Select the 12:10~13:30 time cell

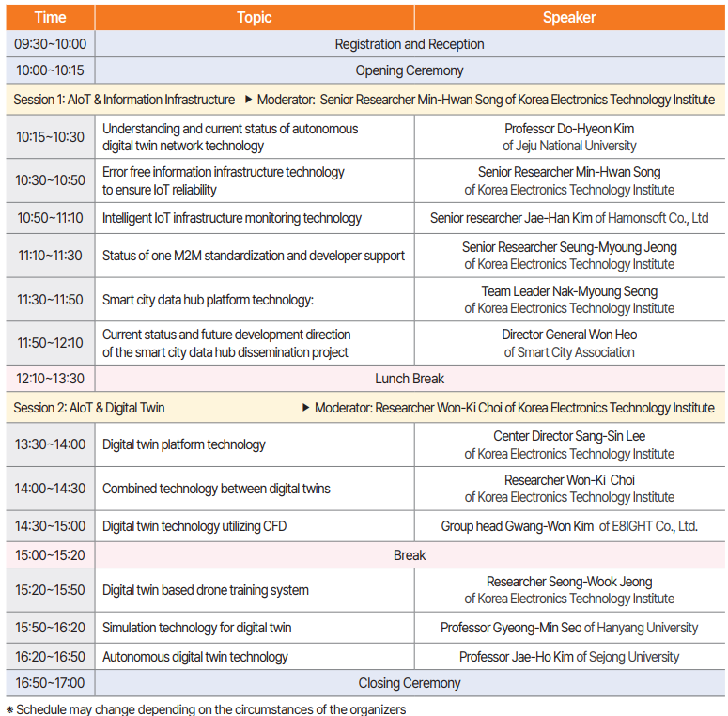click(x=50, y=379)
